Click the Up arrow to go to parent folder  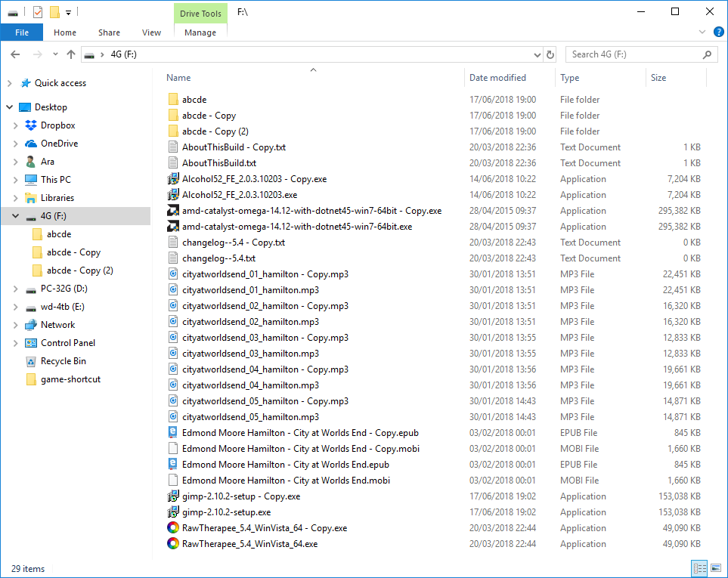point(71,54)
